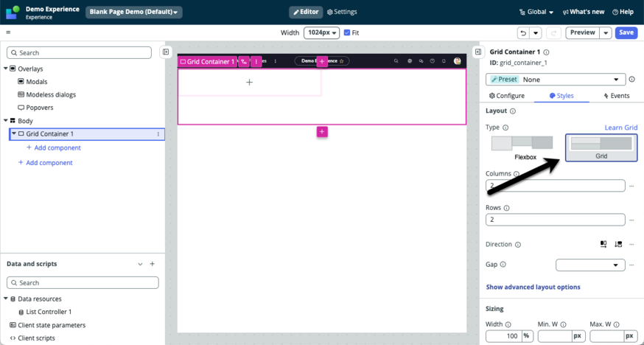Open the Configure tab
644x345 pixels.
(x=507, y=96)
